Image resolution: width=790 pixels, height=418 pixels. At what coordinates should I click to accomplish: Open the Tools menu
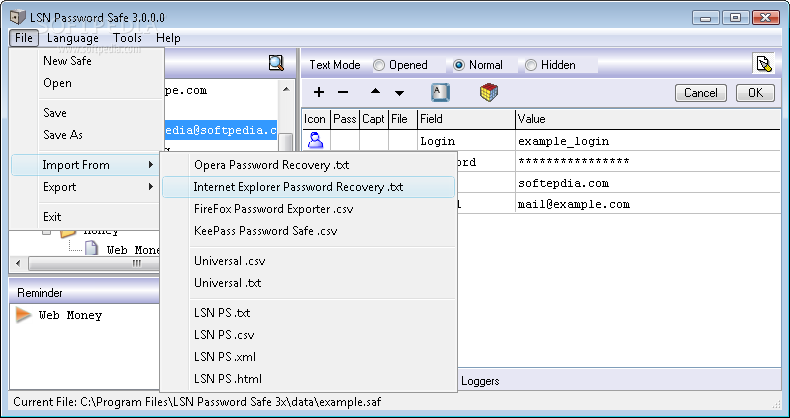tap(127, 38)
